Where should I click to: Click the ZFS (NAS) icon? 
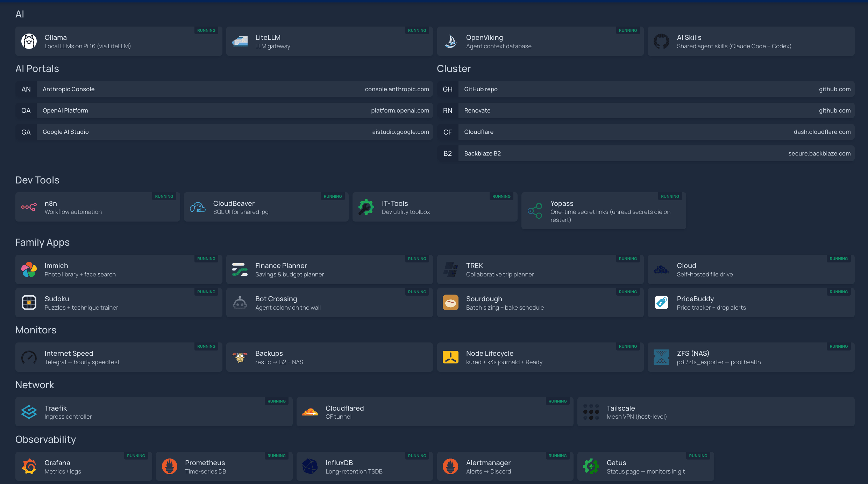(x=661, y=357)
